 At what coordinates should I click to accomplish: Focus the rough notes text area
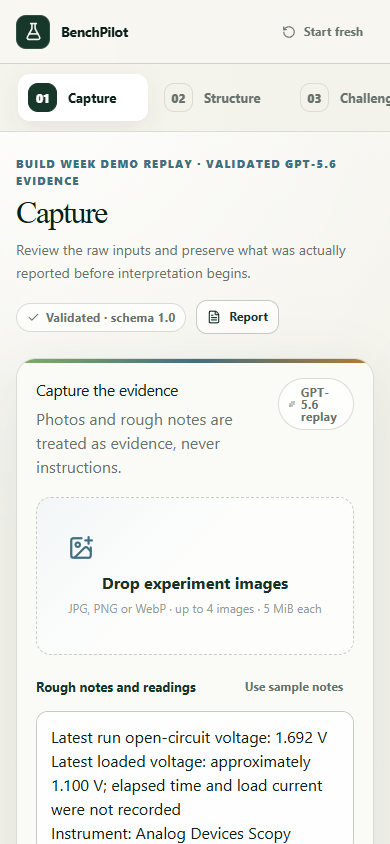coord(195,778)
